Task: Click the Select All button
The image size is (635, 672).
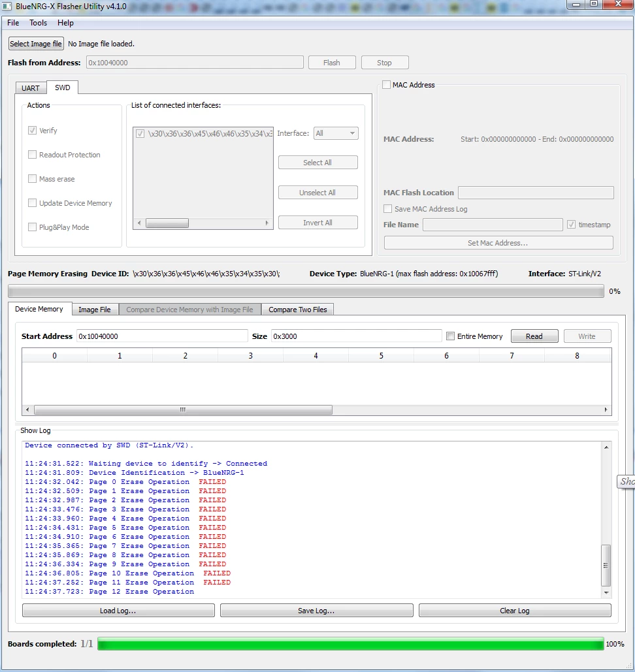Action: tap(317, 163)
